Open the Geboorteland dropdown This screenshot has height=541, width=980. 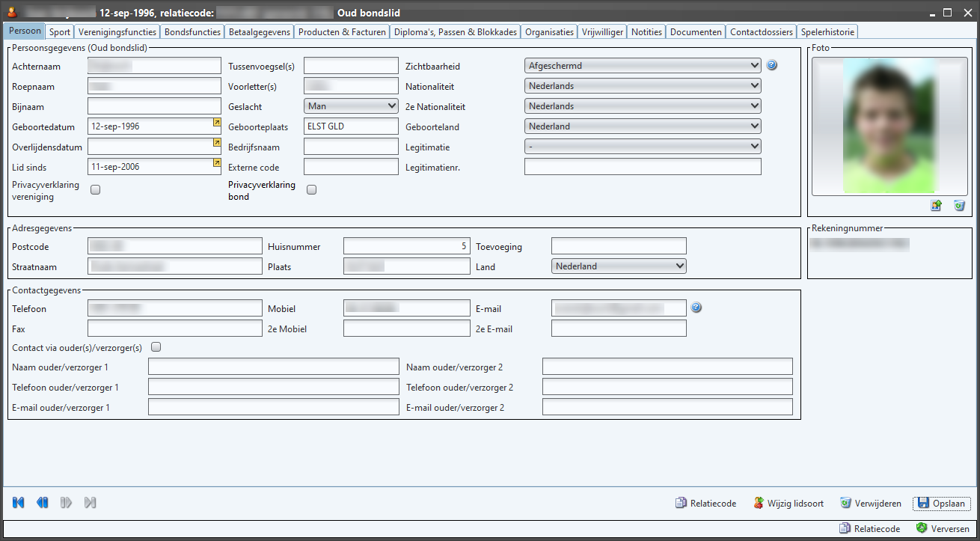coord(643,126)
